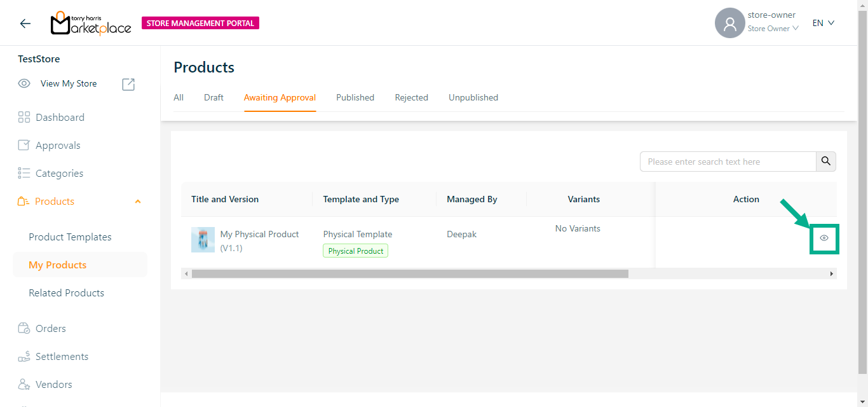868x407 pixels.
Task: Open Dashboard from the sidebar
Action: tap(60, 118)
